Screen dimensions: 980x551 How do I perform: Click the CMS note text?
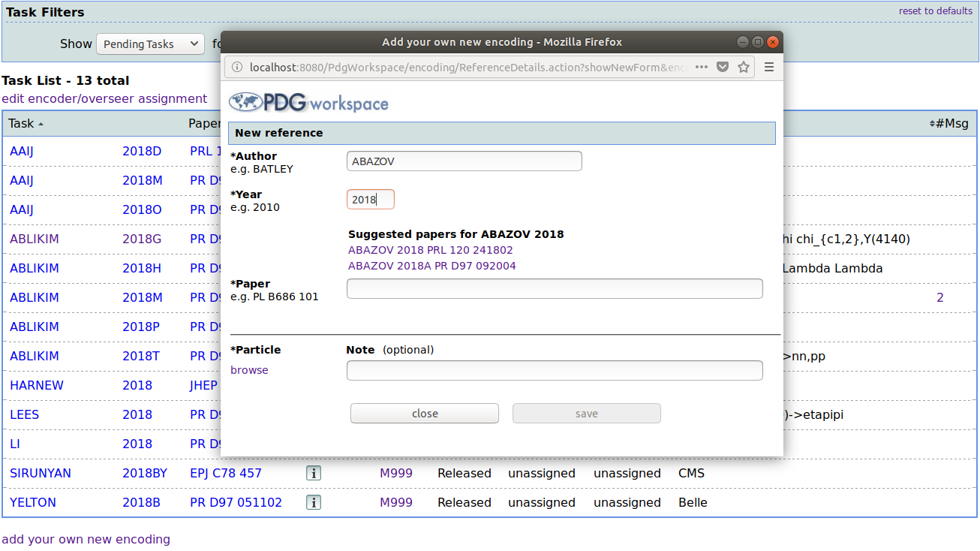(x=691, y=473)
